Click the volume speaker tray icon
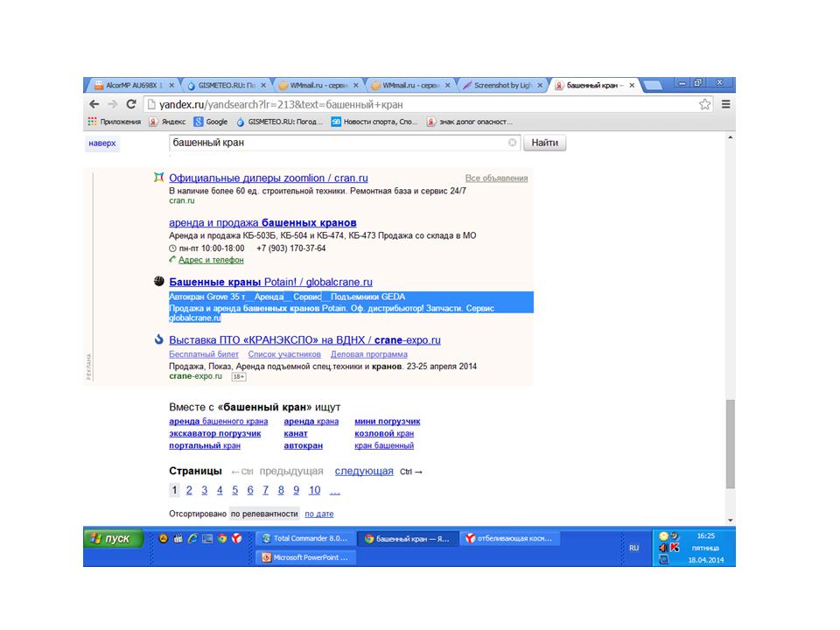The width and height of the screenshot is (840, 630). coord(663,548)
